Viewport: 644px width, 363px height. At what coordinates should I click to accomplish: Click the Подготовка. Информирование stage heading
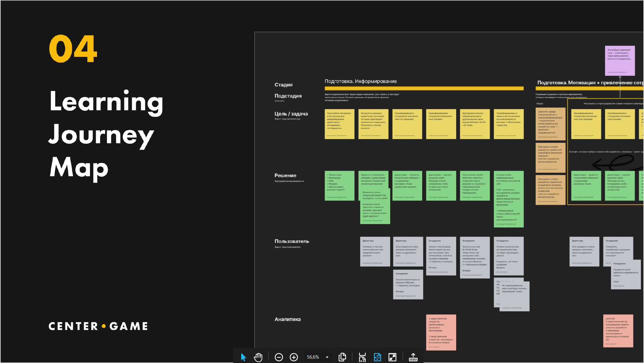pyautogui.click(x=361, y=81)
